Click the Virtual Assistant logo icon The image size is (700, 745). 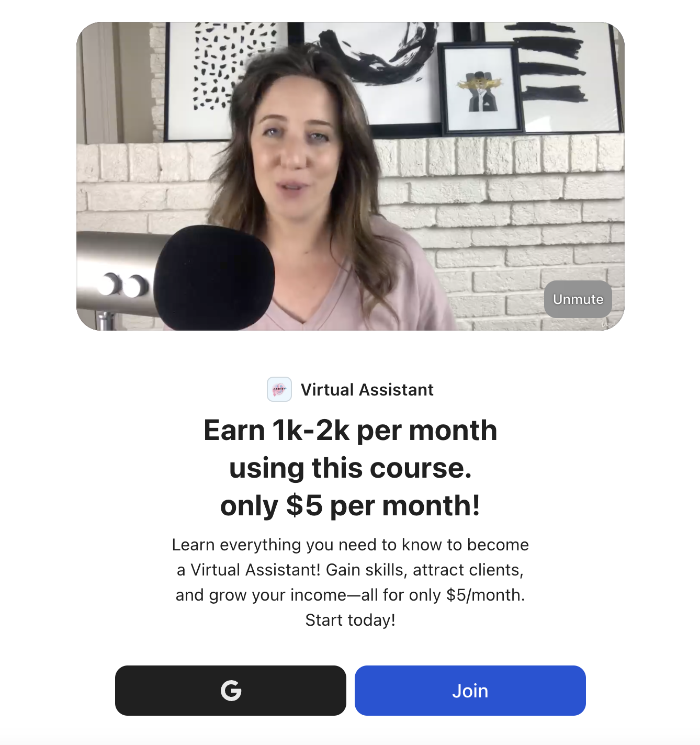pyautogui.click(x=279, y=389)
